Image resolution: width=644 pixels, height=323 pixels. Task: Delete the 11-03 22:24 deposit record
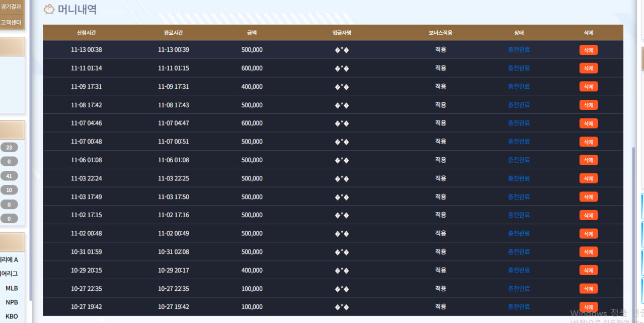coord(588,178)
